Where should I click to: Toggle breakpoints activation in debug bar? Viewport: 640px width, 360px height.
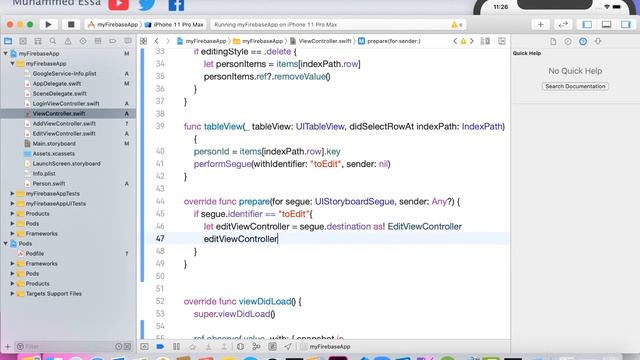tap(160, 347)
